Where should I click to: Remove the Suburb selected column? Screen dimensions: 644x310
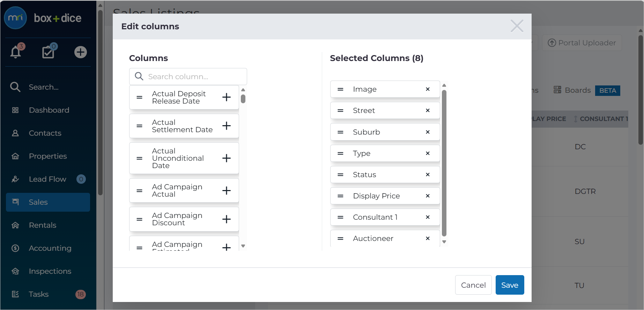coord(428,132)
